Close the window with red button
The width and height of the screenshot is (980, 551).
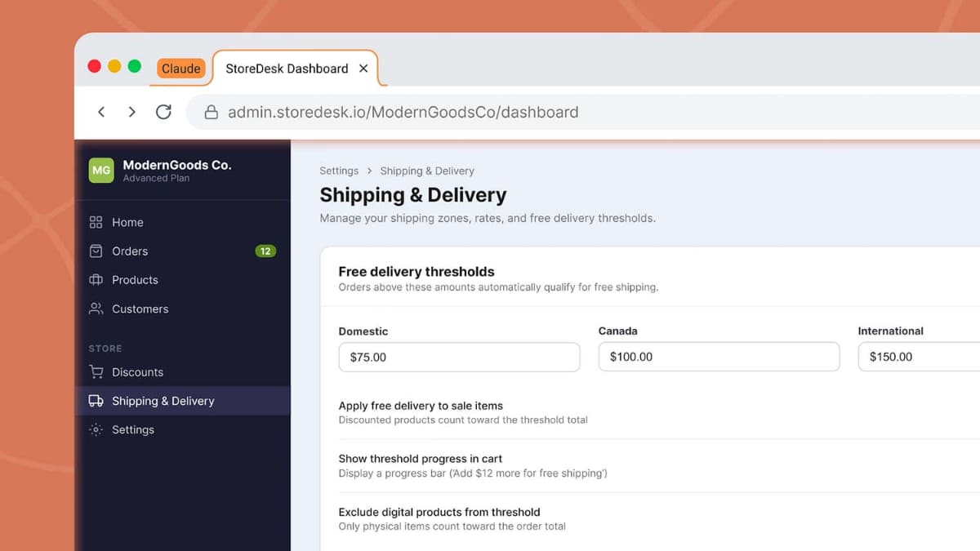click(x=94, y=67)
